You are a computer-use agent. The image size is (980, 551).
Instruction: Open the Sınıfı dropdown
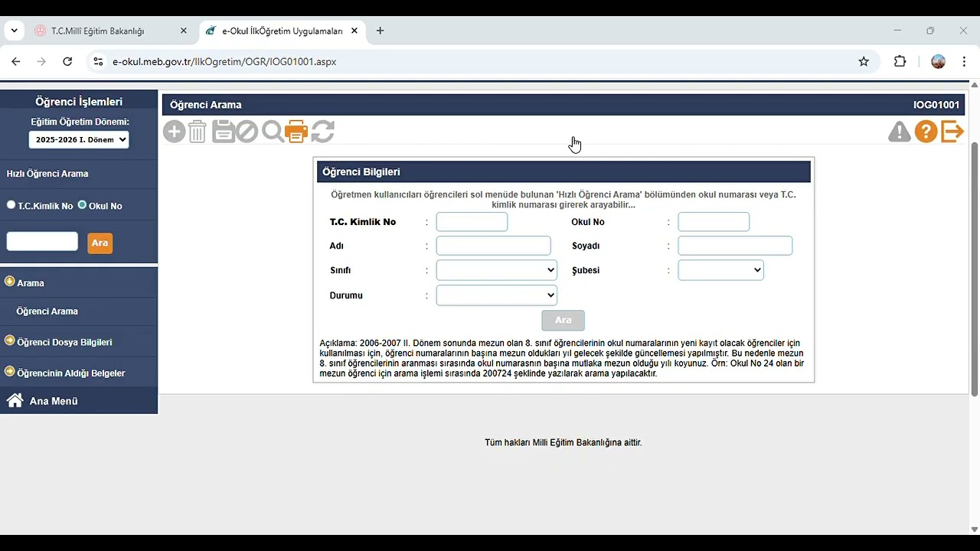tap(496, 270)
